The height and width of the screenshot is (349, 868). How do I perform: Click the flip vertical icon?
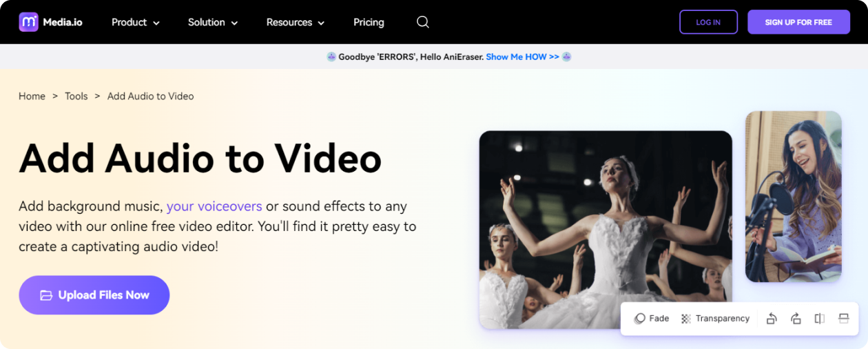click(843, 319)
